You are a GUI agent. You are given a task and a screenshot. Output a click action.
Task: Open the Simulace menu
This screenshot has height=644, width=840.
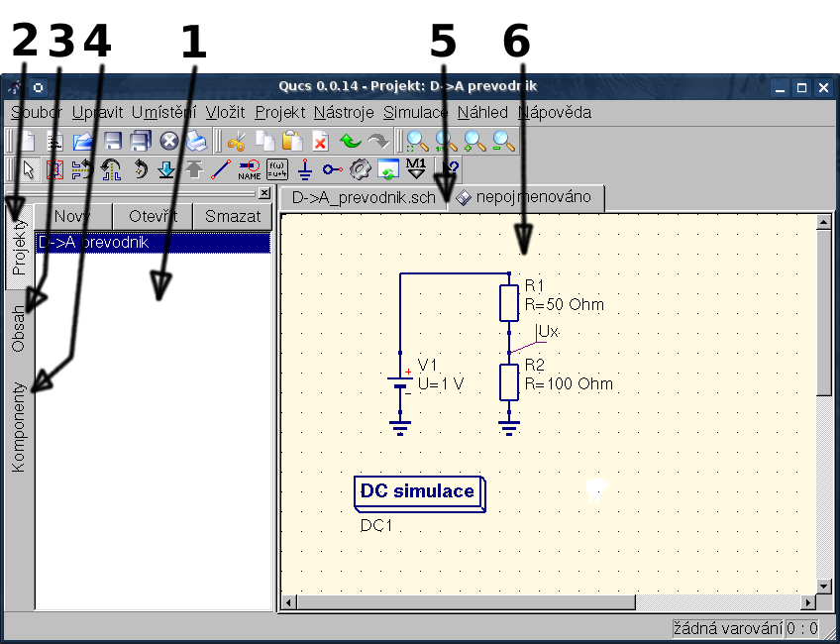point(415,112)
